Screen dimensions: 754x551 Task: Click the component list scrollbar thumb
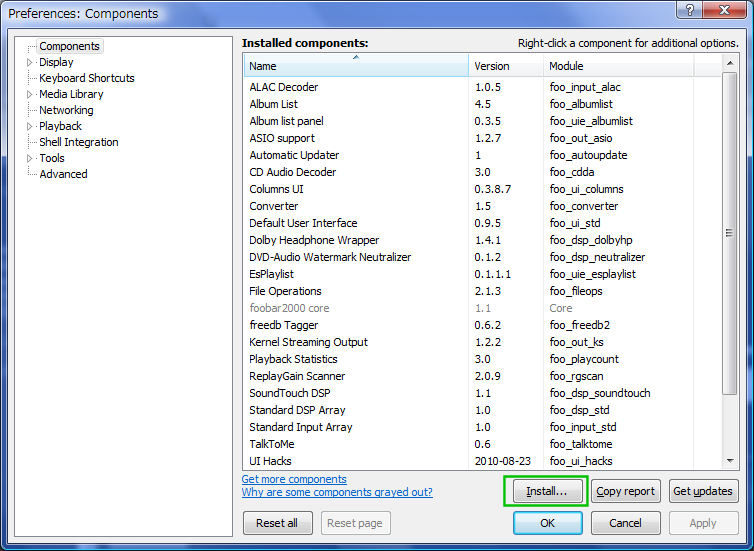click(x=730, y=233)
